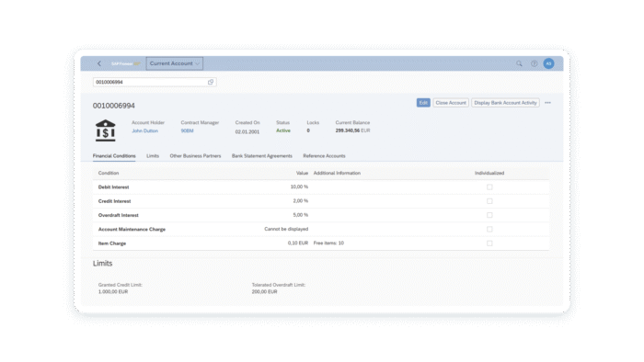
Task: Click the 1.000,00 EUR granted credit limit
Action: coord(113,291)
